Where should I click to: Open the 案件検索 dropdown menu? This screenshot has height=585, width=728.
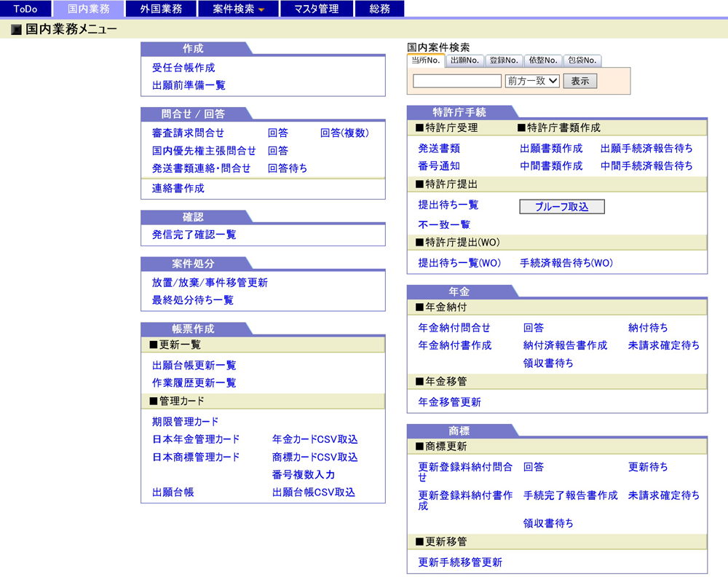[238, 8]
